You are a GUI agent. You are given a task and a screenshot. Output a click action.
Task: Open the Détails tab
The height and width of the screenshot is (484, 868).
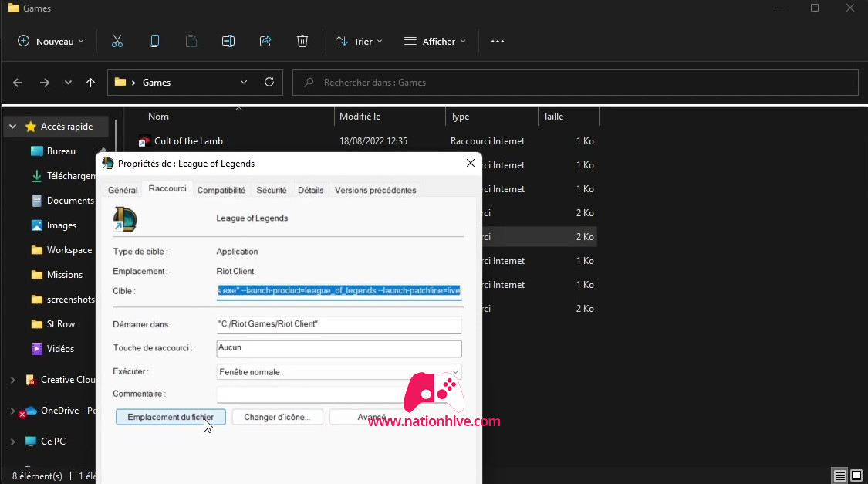pos(311,190)
